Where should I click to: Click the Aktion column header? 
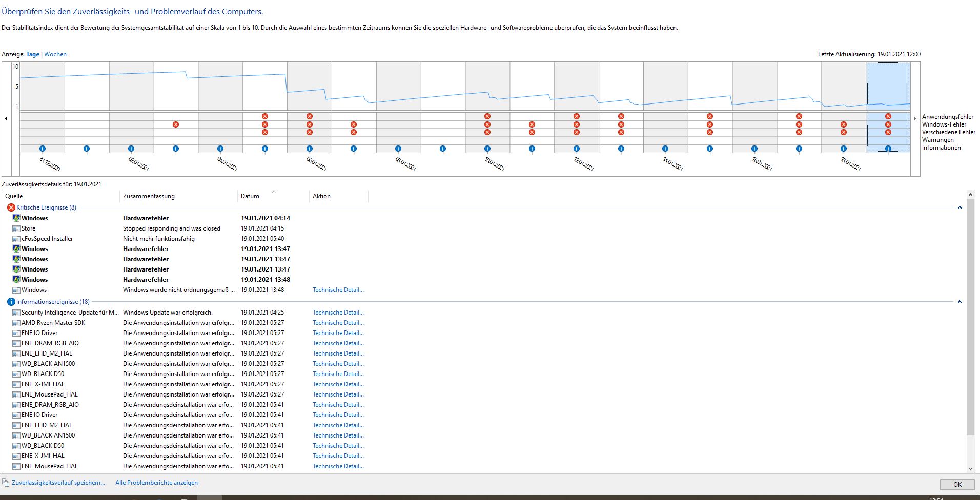339,196
